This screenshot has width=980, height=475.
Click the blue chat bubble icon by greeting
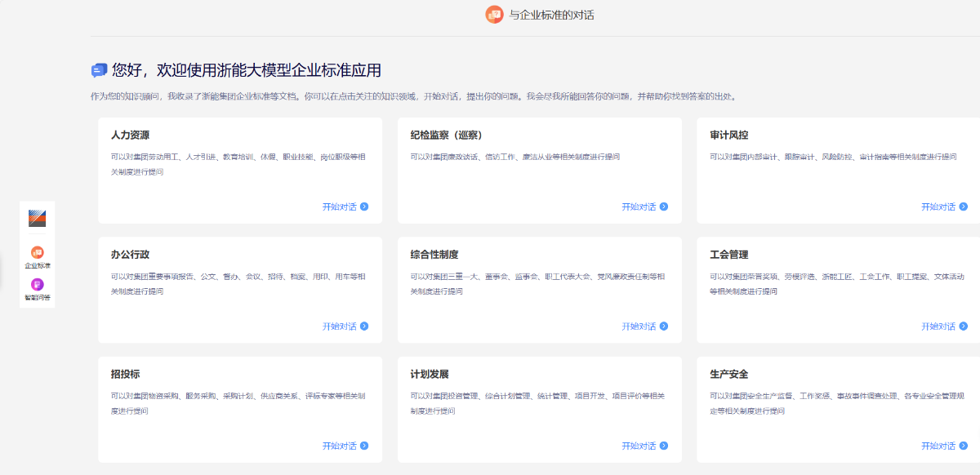pos(100,71)
